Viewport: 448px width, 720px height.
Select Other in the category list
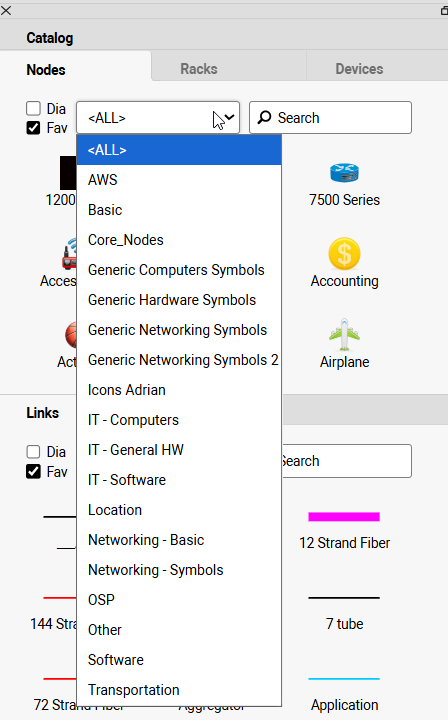[x=179, y=630]
